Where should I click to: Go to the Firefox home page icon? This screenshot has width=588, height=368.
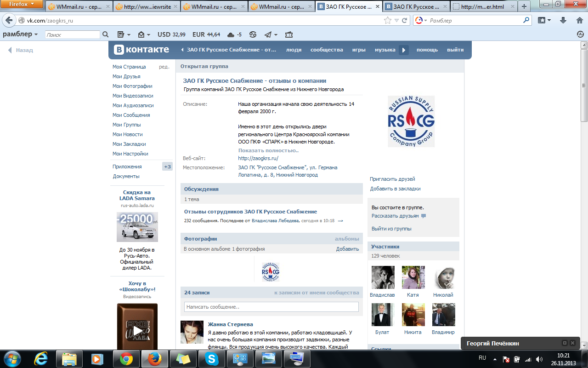click(579, 20)
